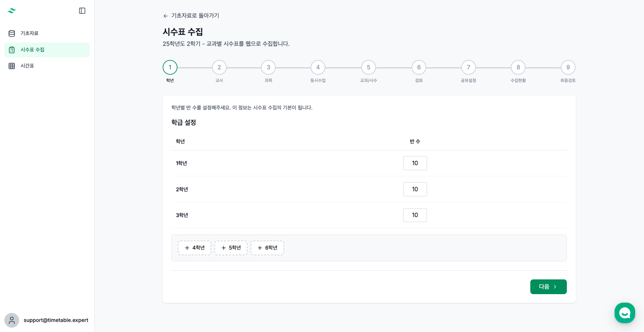Open step 7 공유설정
The height and width of the screenshot is (332, 644).
tap(468, 68)
